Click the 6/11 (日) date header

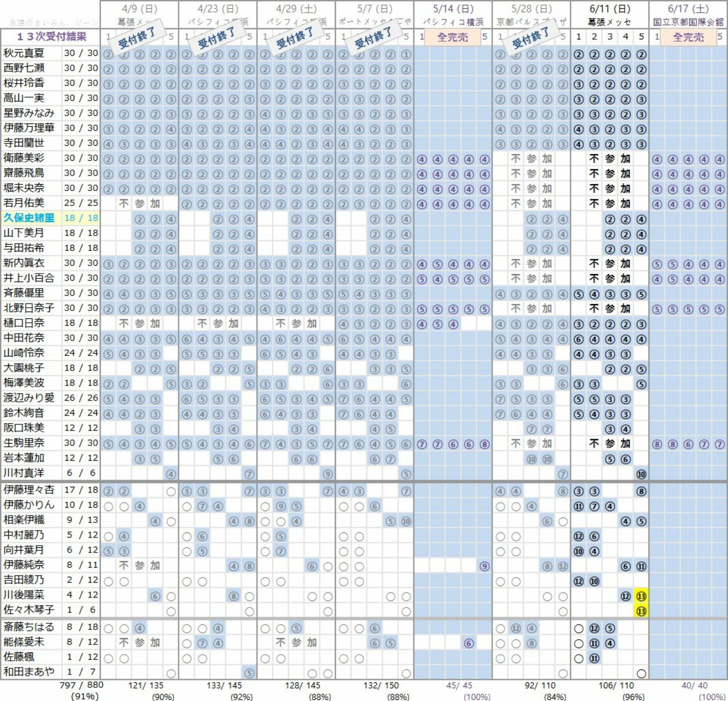click(610, 9)
